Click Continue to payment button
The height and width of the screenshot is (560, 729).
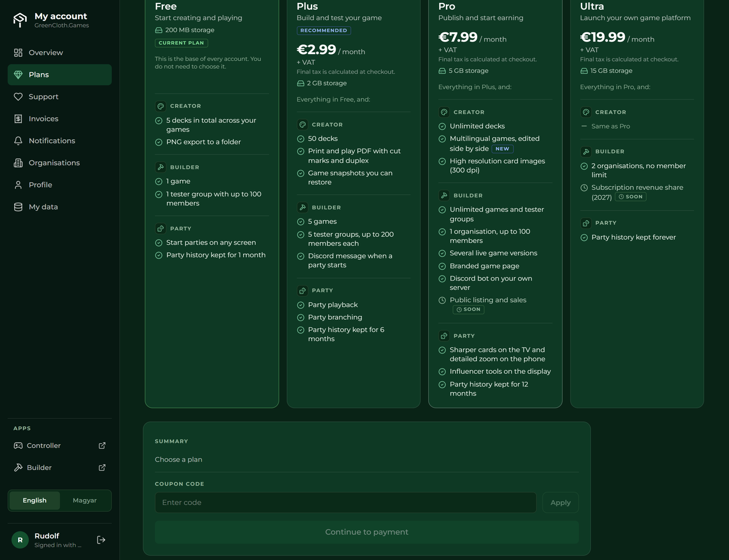point(367,532)
